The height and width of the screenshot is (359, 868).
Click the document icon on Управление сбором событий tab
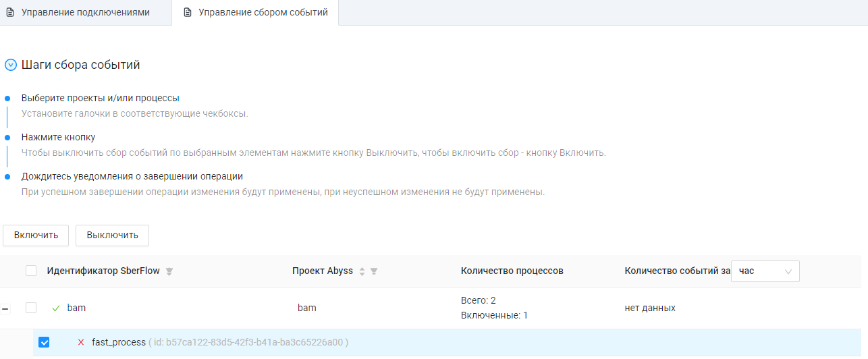188,13
